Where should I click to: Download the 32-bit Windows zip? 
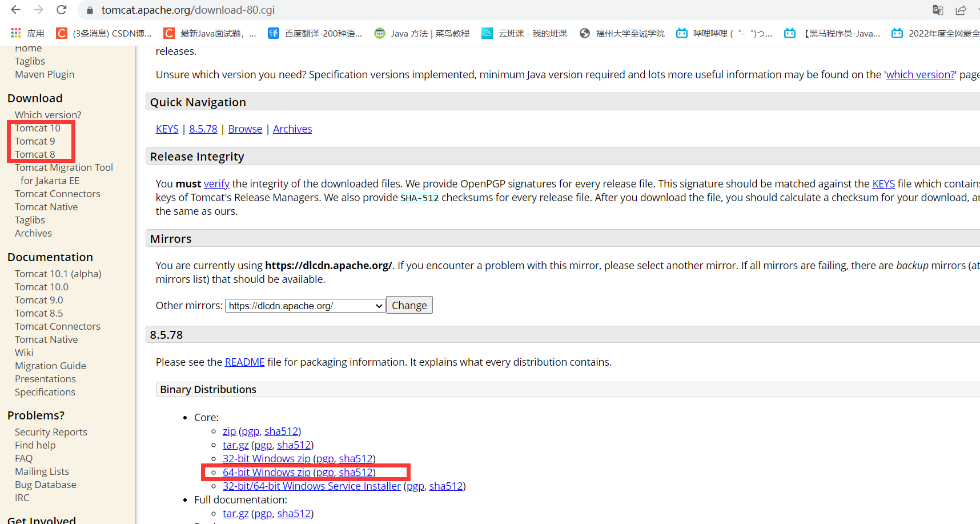pos(267,459)
